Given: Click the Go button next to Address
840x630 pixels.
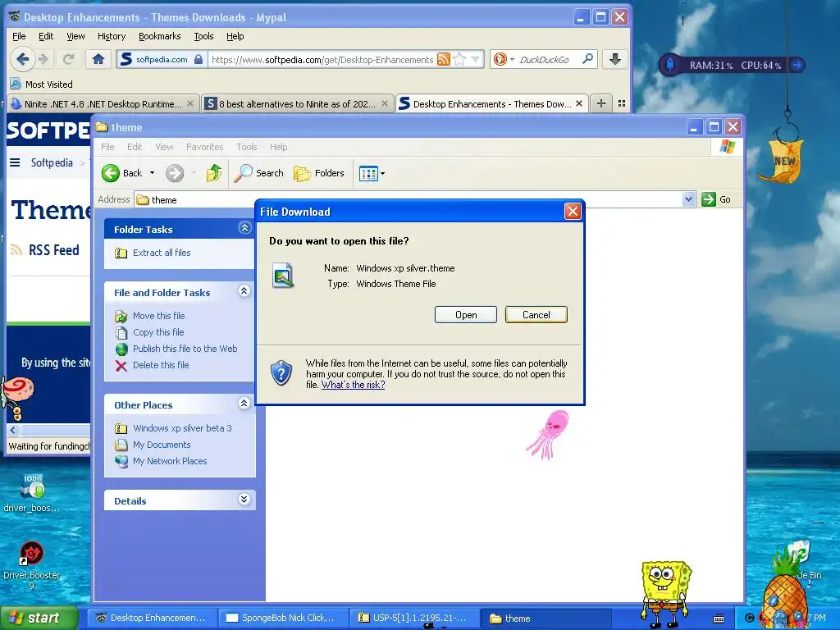Looking at the screenshot, I should [x=716, y=199].
